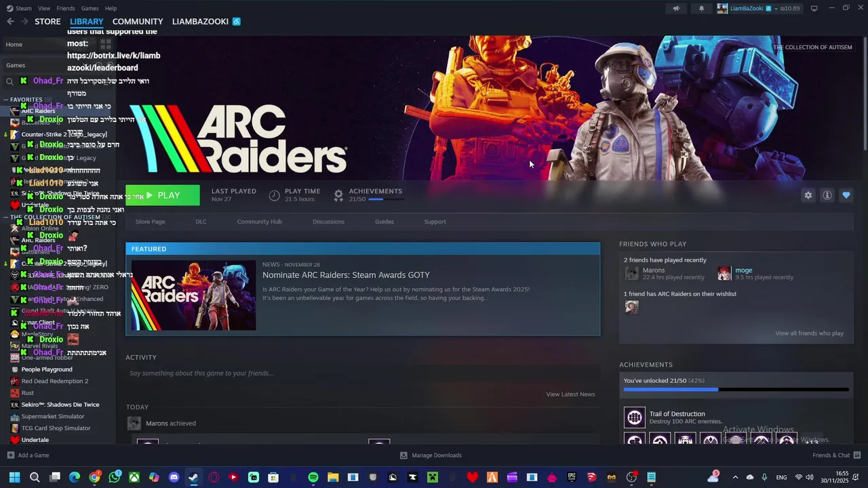The image size is (868, 488).
Task: Open the notifications bell icon
Action: [x=701, y=8]
